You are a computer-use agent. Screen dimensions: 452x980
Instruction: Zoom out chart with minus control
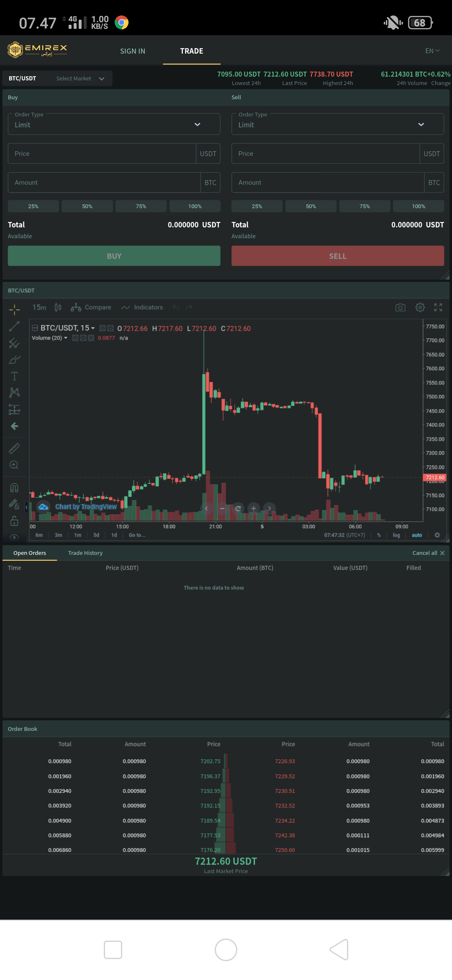pyautogui.click(x=222, y=508)
